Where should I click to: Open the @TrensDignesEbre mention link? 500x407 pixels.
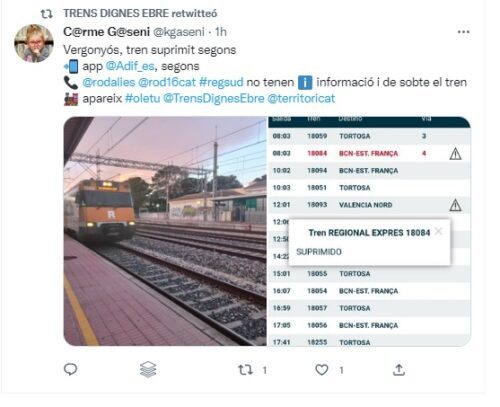tap(214, 99)
